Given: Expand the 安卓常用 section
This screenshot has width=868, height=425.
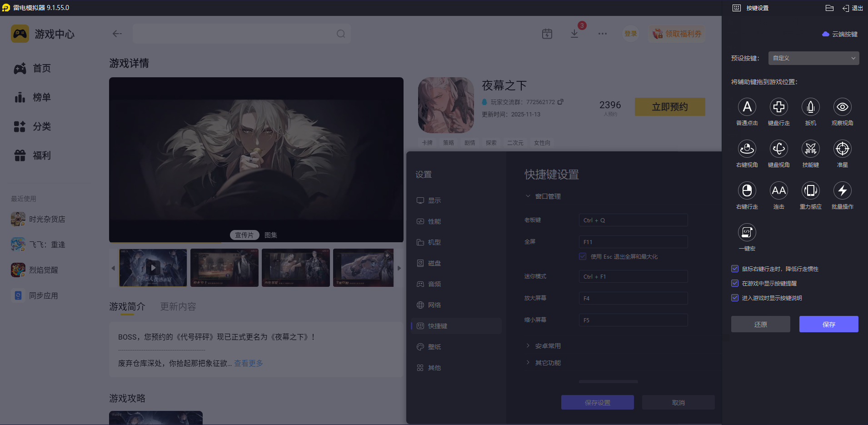Looking at the screenshot, I should (x=547, y=345).
